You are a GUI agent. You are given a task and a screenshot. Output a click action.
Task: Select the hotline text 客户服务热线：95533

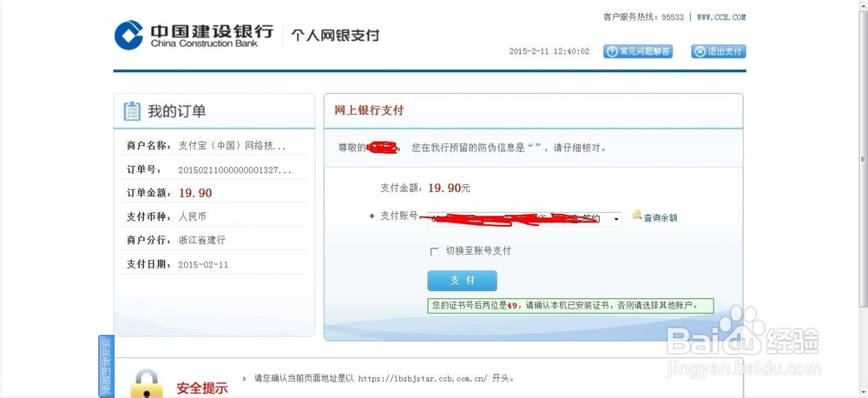coord(644,17)
